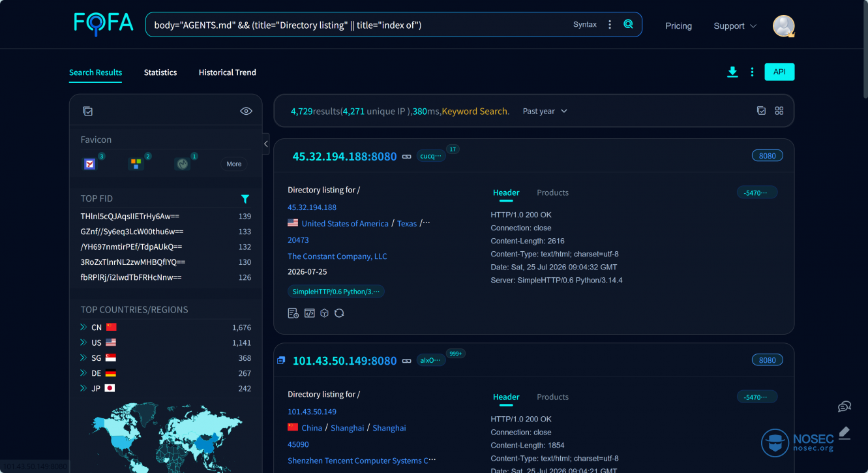
Task: Open the Syntax help link
Action: (x=585, y=24)
